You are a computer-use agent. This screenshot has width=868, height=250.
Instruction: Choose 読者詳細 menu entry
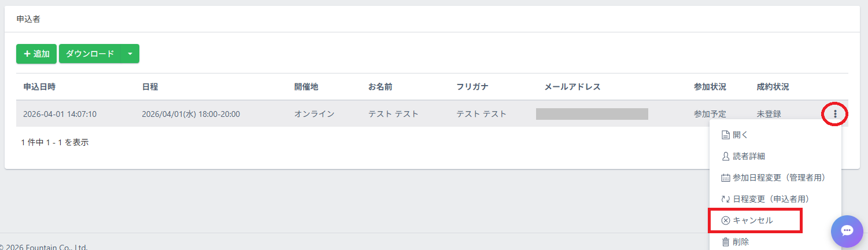click(x=749, y=156)
